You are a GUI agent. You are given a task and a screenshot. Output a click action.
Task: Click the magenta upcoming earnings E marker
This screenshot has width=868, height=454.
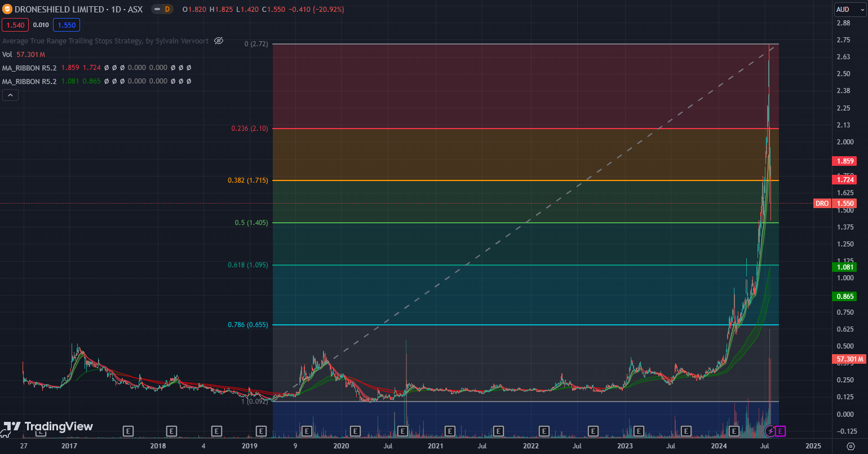(781, 431)
